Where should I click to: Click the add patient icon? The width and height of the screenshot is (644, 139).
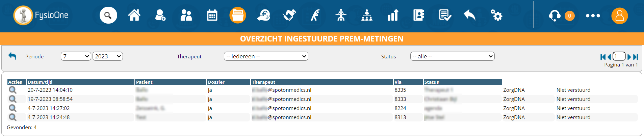160,16
